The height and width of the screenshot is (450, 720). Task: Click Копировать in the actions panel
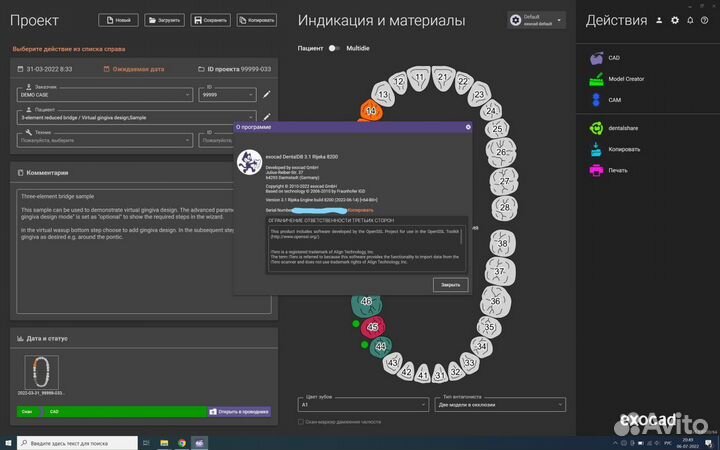614,149
